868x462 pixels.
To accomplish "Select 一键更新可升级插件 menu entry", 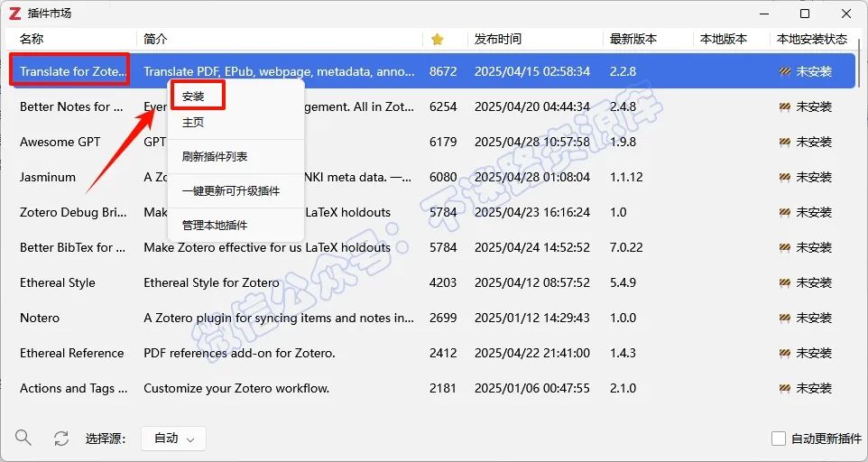I will (231, 191).
